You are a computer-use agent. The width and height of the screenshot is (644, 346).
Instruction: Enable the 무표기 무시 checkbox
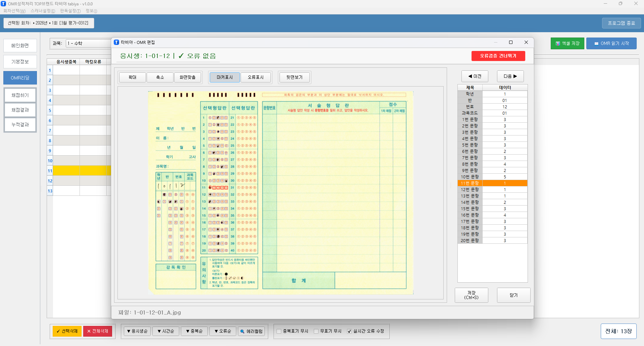(316, 331)
